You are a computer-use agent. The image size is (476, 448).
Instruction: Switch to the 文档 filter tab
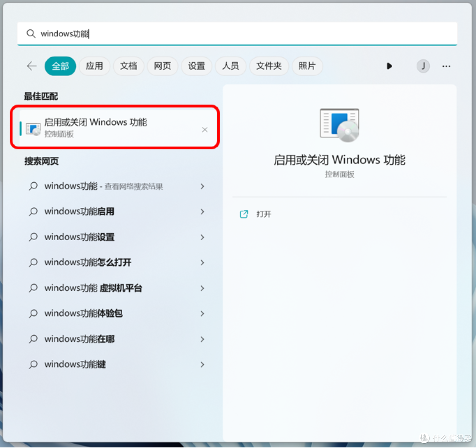[128, 66]
